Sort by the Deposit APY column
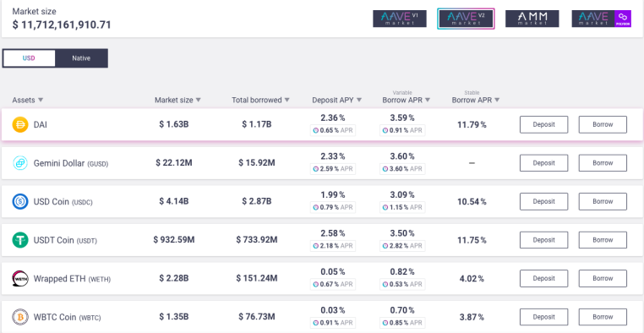 click(x=336, y=101)
